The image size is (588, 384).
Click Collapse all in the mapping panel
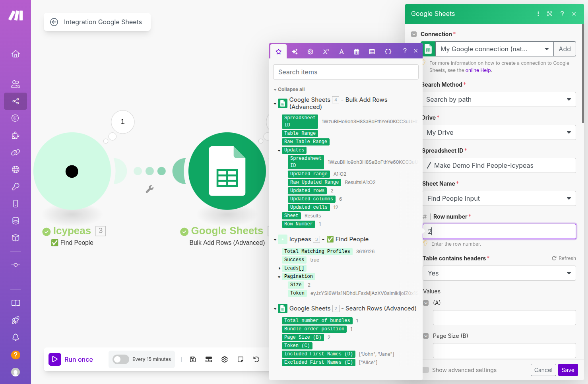tap(289, 89)
